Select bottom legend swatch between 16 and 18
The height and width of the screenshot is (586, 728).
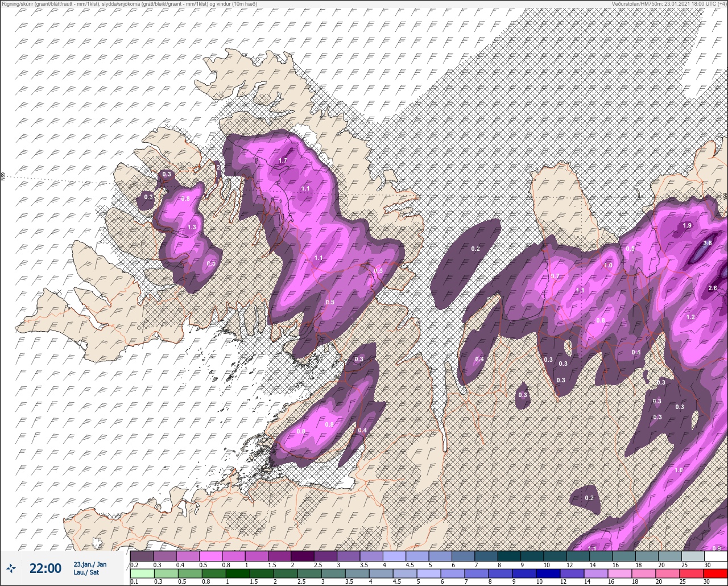[x=620, y=573]
